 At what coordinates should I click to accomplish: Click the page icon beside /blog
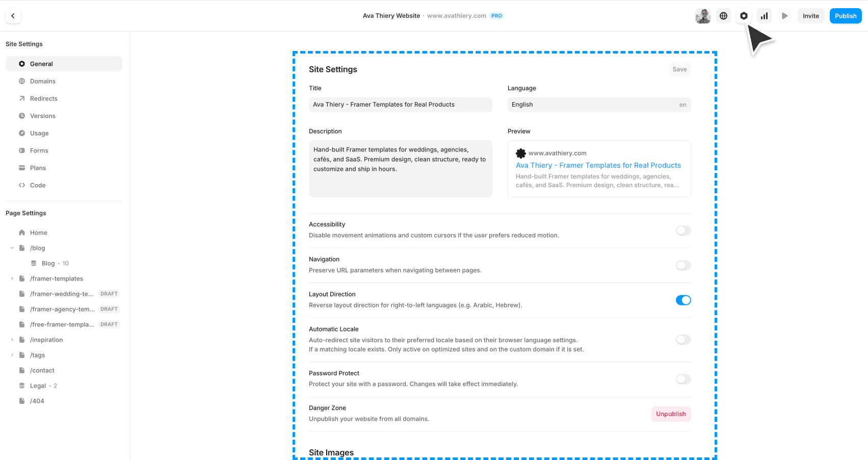point(22,248)
